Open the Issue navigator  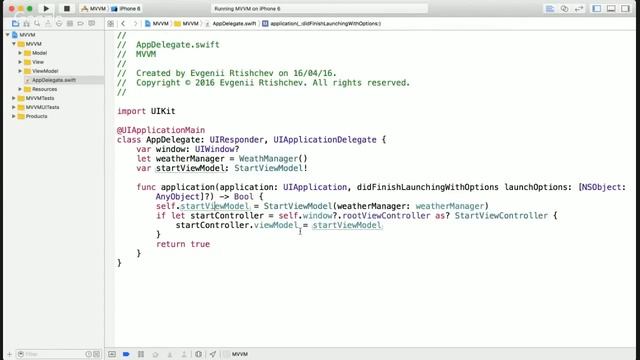tap(48, 24)
